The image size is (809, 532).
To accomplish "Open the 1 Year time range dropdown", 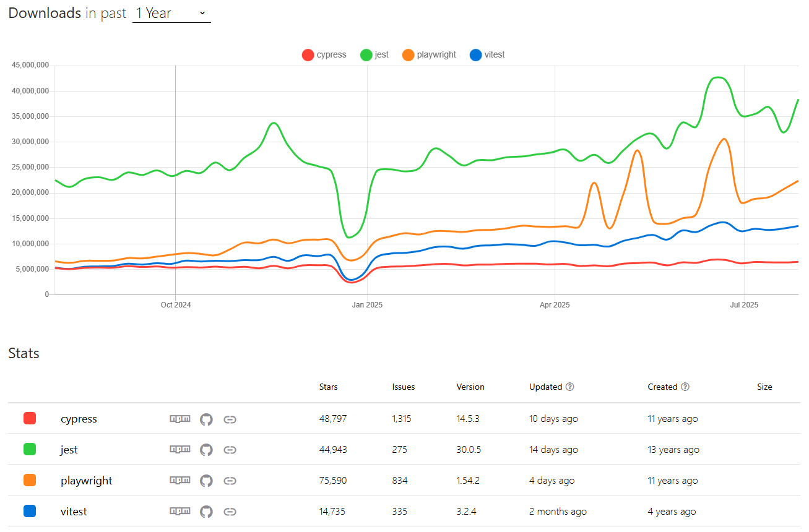I will [x=171, y=13].
